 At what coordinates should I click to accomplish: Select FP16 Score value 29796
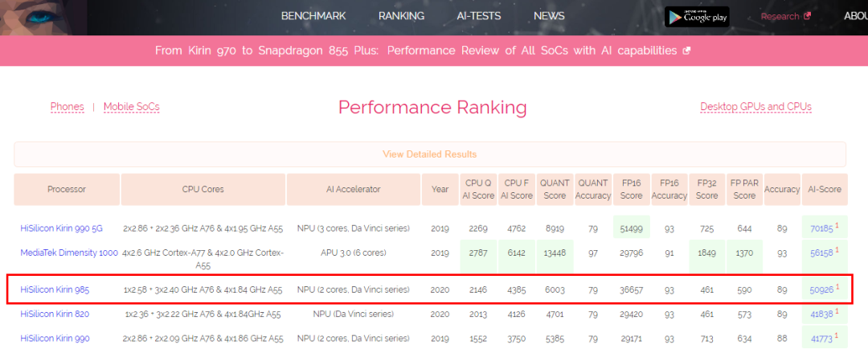631,253
